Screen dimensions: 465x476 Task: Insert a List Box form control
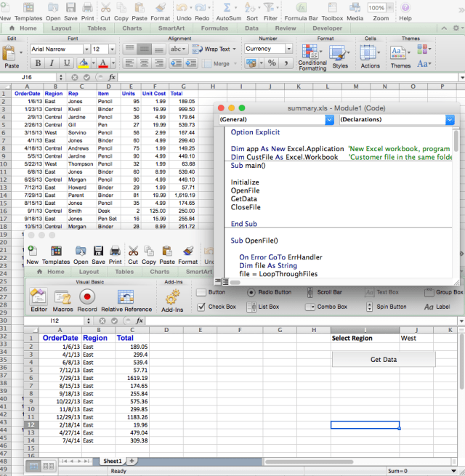263,307
